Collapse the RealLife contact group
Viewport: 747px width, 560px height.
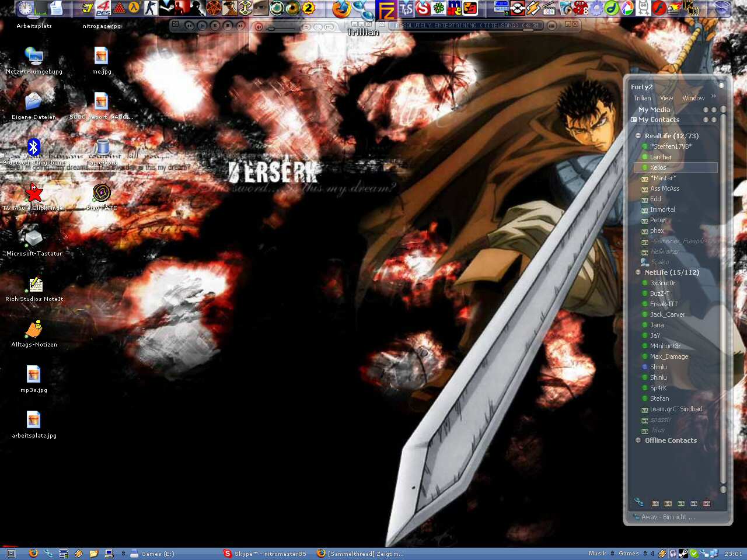pyautogui.click(x=638, y=135)
